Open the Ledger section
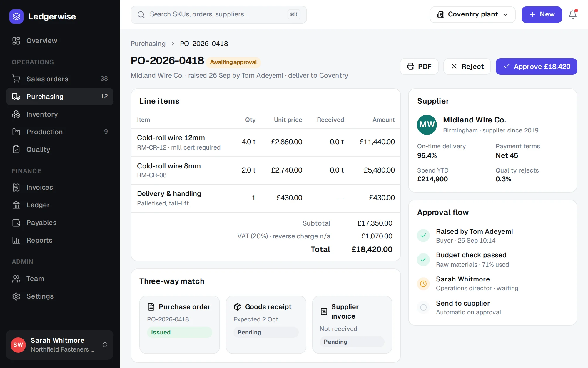 click(x=60, y=205)
